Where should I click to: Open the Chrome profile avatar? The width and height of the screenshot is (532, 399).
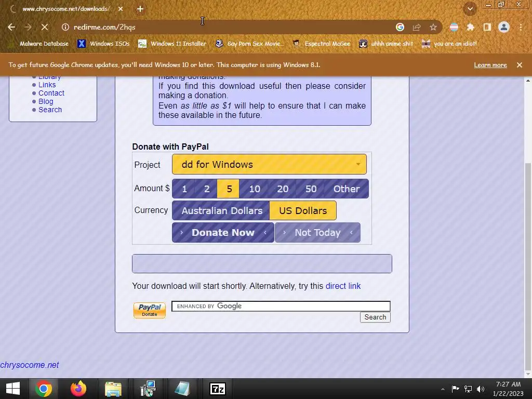(504, 27)
